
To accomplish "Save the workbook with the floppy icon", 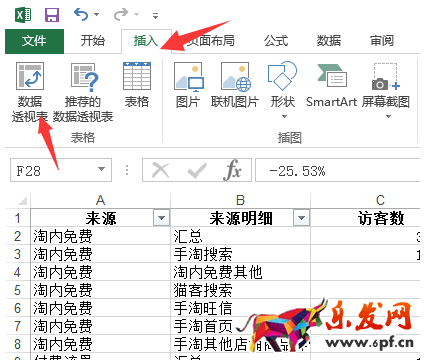I will point(52,15).
